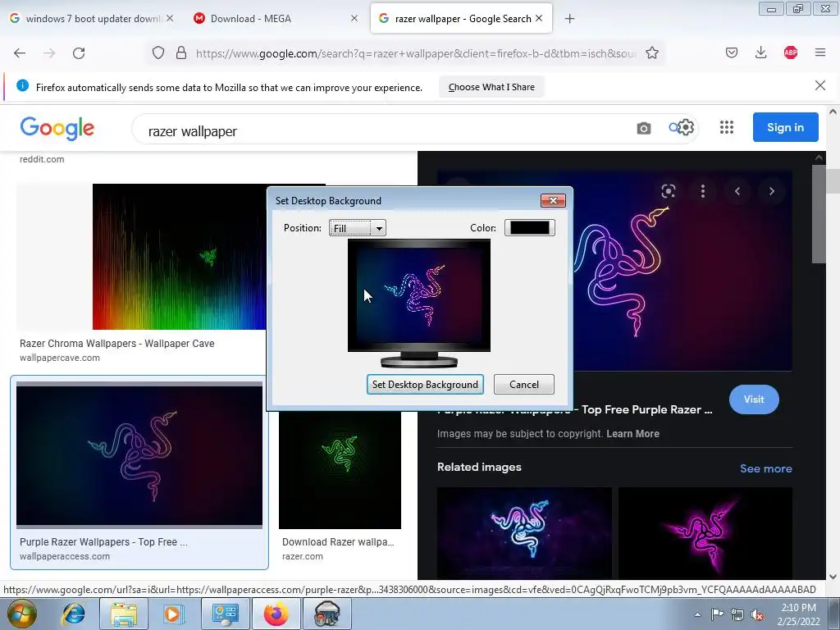Click the Choose What I Share button
The height and width of the screenshot is (630, 840).
tap(491, 87)
